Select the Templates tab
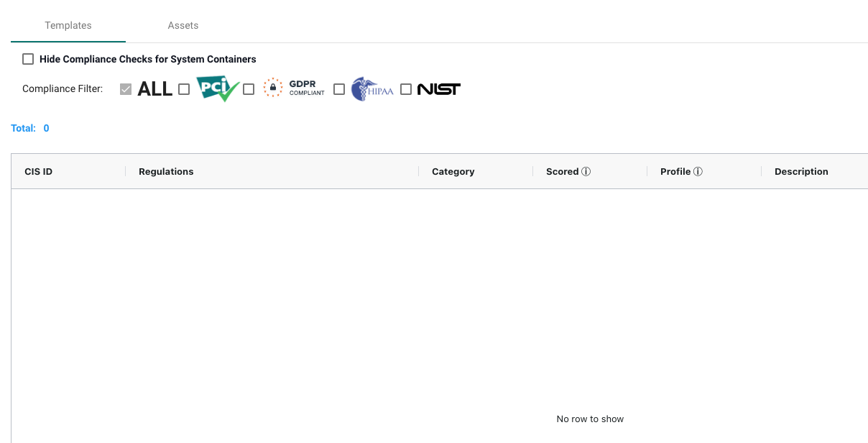This screenshot has width=868, height=443. (68, 25)
